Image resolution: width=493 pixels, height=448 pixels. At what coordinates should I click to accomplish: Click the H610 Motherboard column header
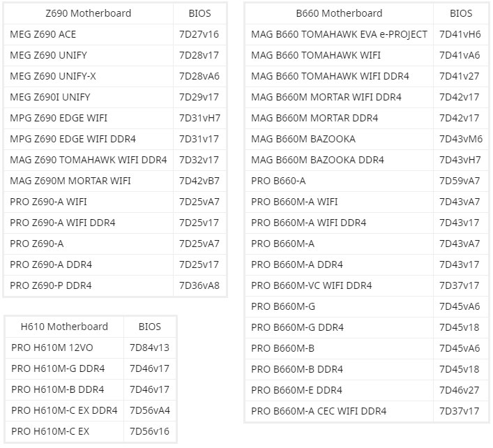[64, 327]
